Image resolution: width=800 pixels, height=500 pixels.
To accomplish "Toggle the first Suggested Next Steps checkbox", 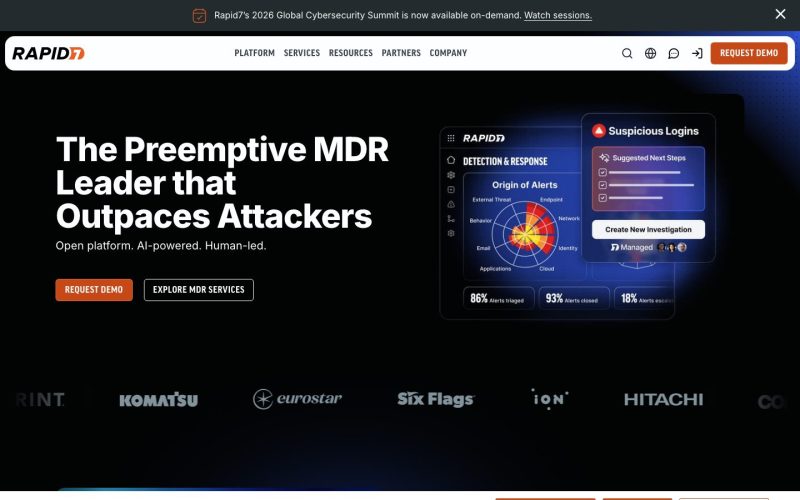I will [x=603, y=172].
